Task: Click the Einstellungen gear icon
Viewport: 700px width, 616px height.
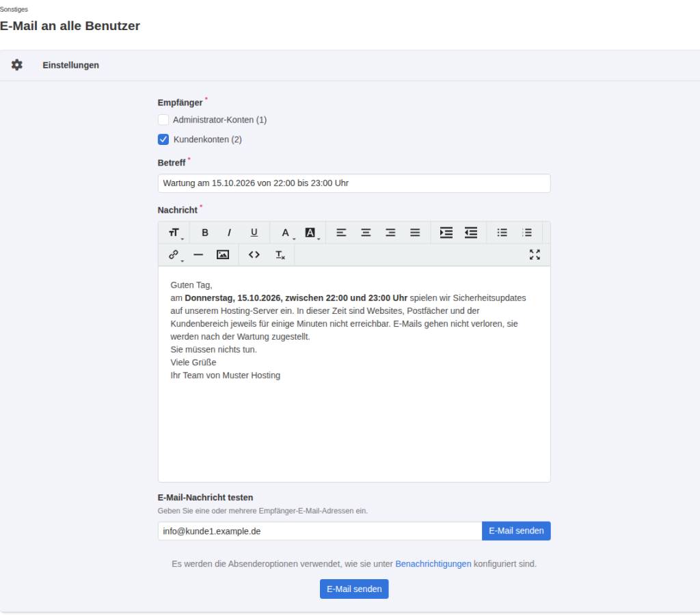Action: pos(17,65)
